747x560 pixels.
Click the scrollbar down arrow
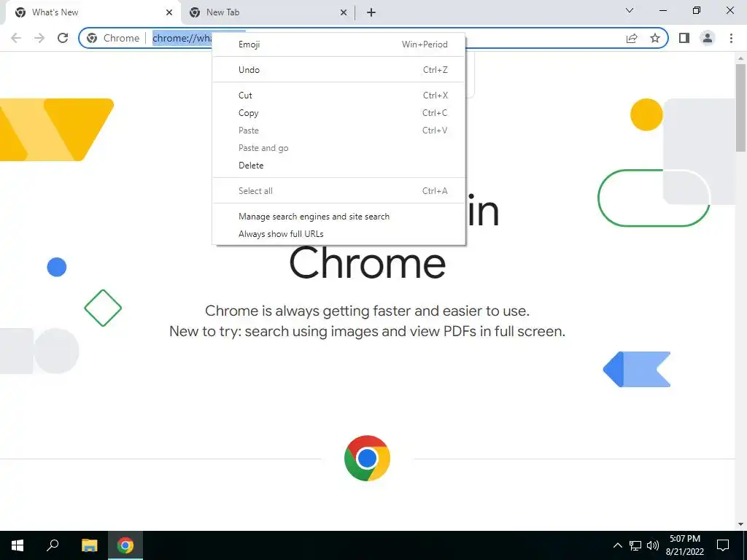click(x=740, y=524)
